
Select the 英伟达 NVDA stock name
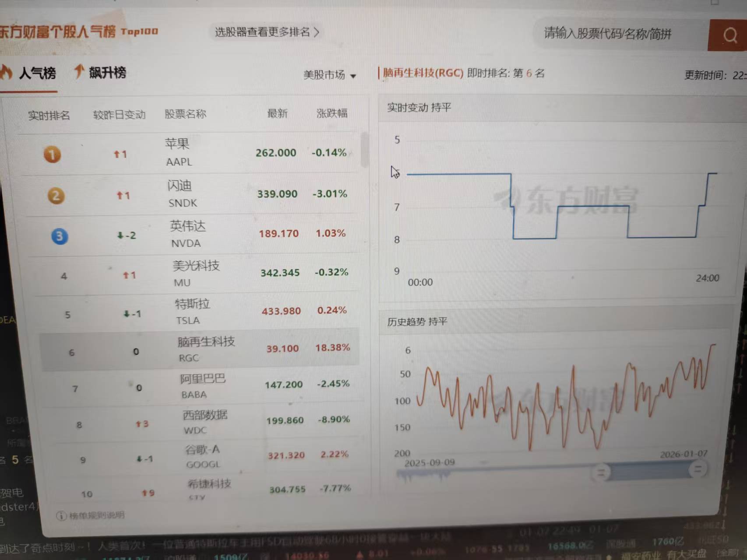(x=187, y=234)
